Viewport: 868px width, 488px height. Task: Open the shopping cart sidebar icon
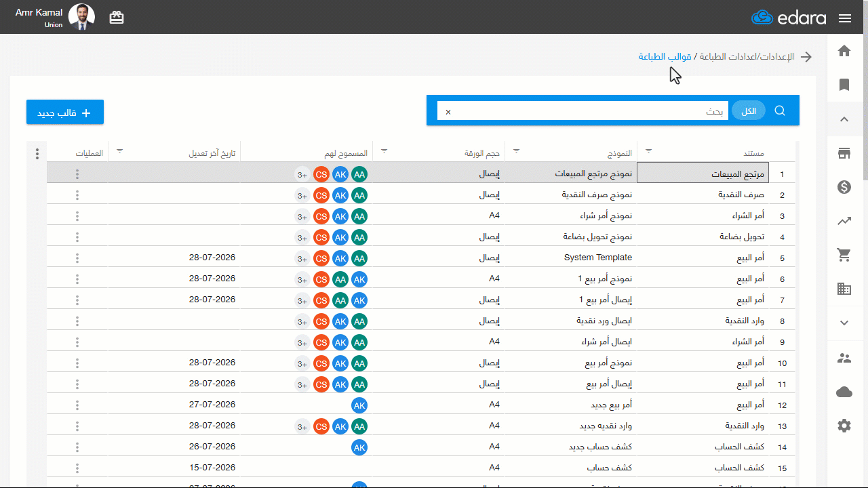coord(844,255)
